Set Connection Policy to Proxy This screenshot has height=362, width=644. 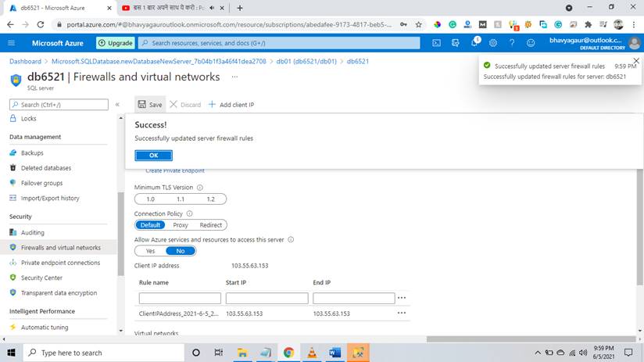click(181, 224)
